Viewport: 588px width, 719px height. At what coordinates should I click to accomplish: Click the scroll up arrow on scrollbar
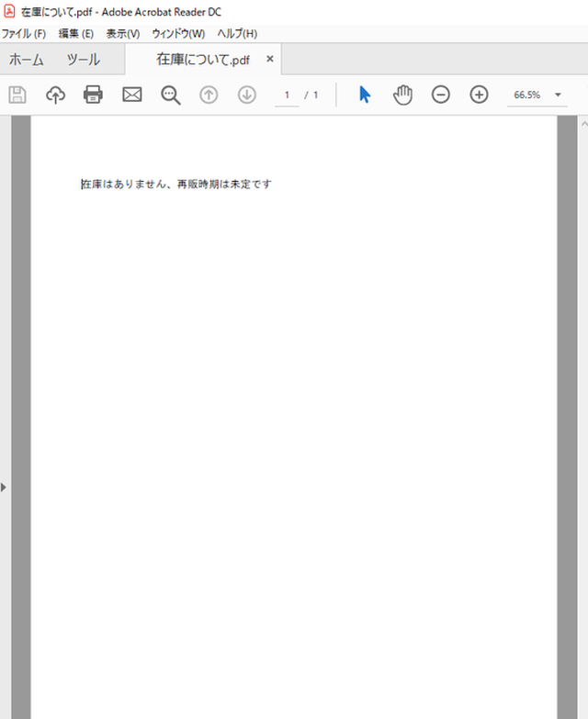pyautogui.click(x=584, y=123)
